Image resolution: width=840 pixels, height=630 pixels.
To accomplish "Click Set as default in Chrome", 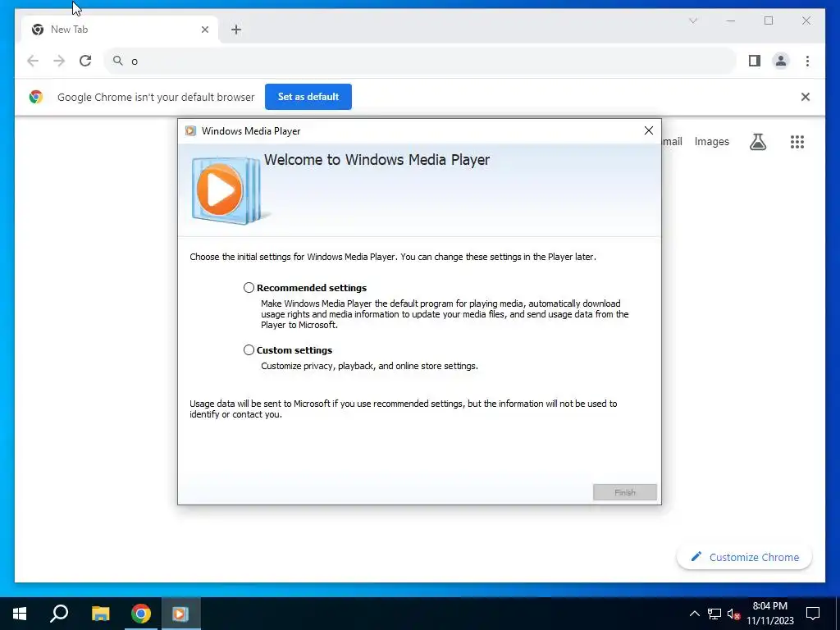I will tap(308, 97).
